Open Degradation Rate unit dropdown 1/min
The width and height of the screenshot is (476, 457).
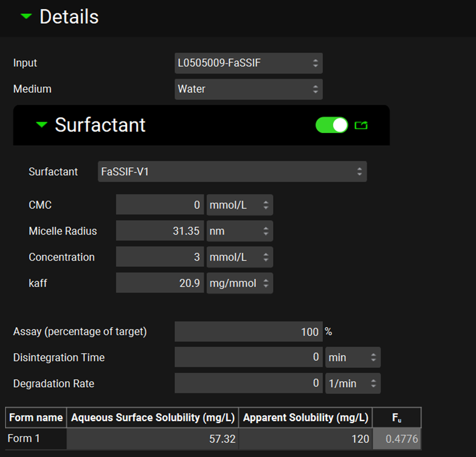tap(353, 383)
